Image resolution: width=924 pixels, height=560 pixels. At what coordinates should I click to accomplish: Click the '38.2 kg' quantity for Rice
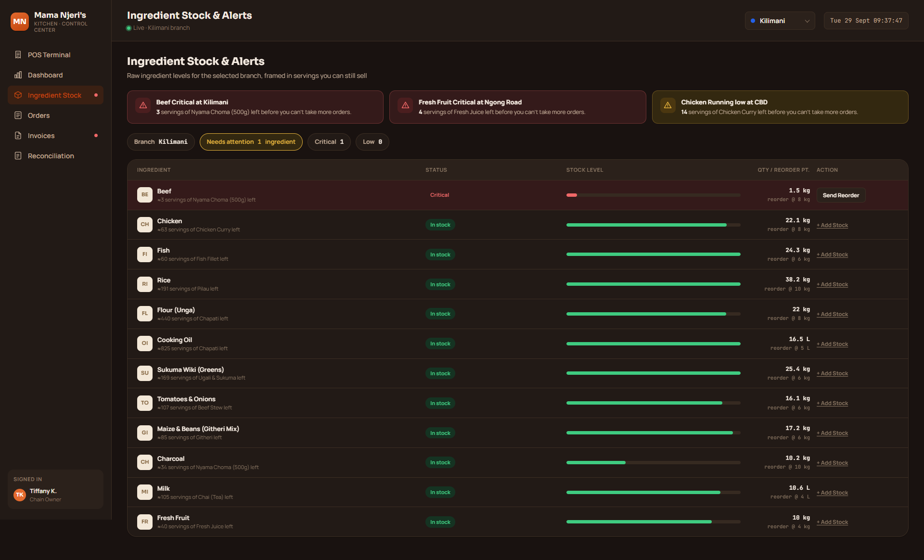coord(797,280)
